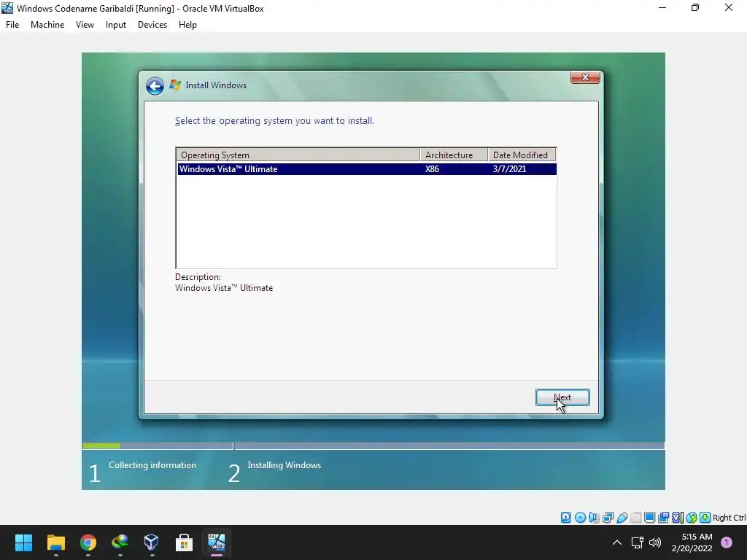Click the 3/7/2021 date cell
The height and width of the screenshot is (560, 747).
(x=509, y=169)
